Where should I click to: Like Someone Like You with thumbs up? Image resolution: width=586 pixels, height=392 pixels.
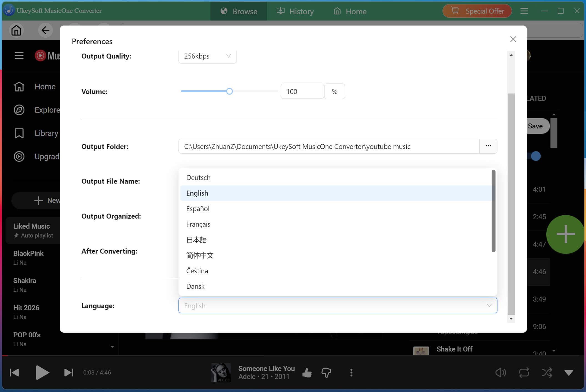tap(307, 373)
